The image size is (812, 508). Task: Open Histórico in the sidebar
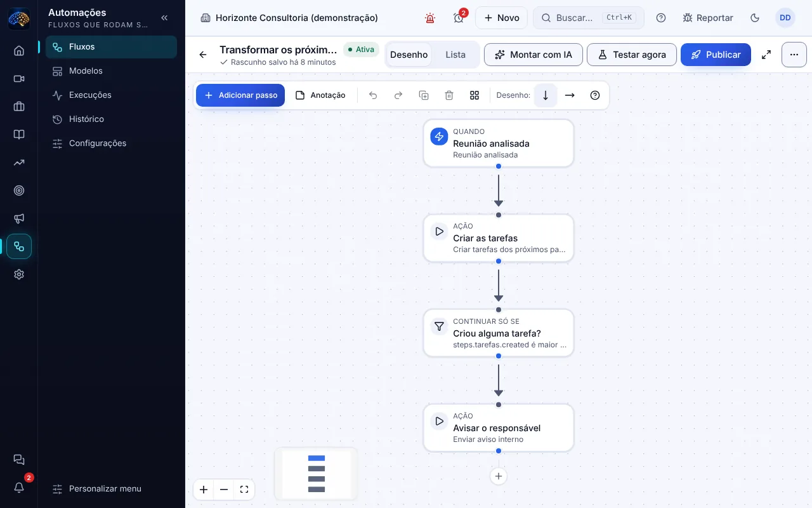(111, 119)
